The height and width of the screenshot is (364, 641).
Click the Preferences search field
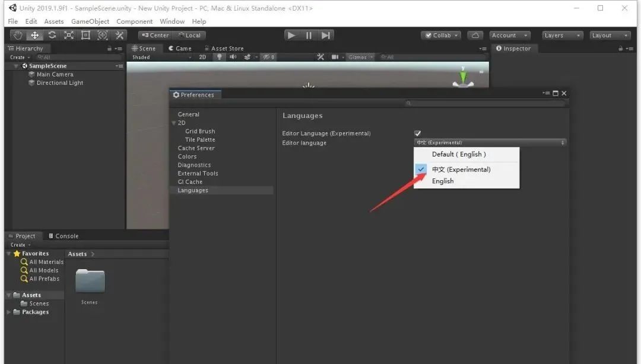pyautogui.click(x=487, y=103)
